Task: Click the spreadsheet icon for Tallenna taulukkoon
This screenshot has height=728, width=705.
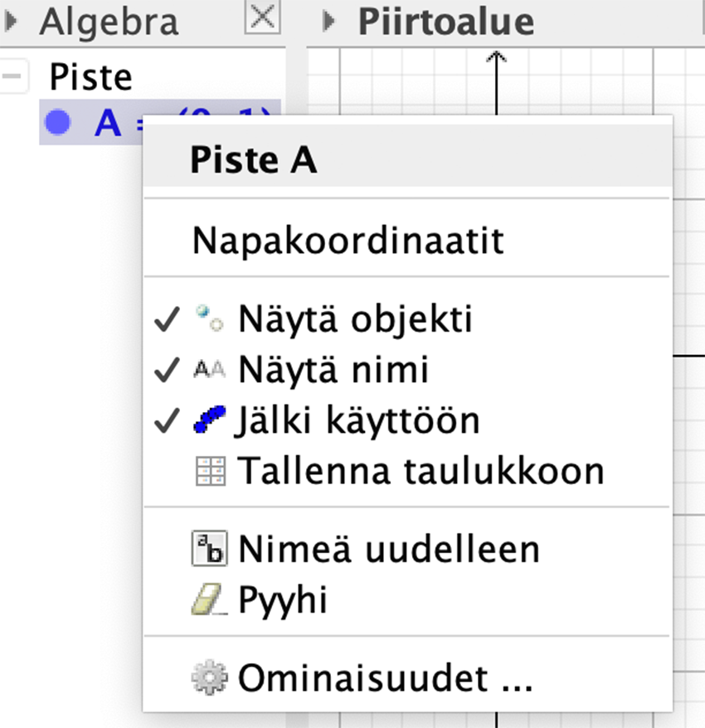Action: tap(211, 471)
